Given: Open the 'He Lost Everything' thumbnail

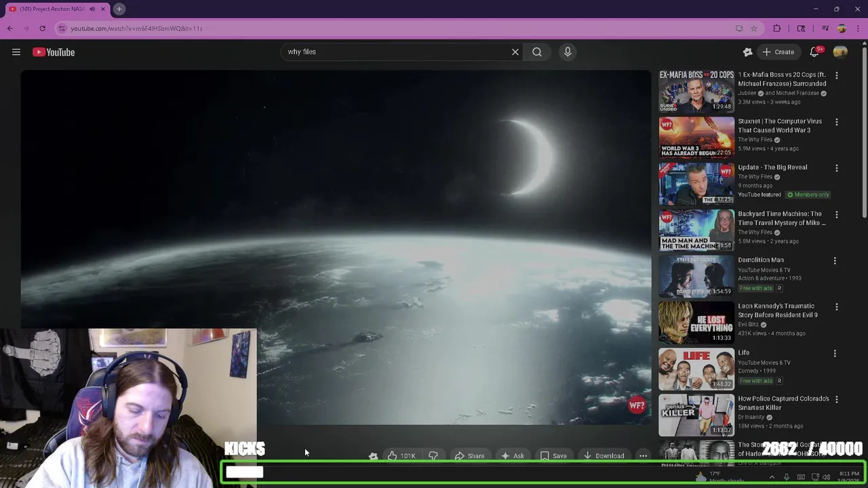Looking at the screenshot, I should coord(696,323).
